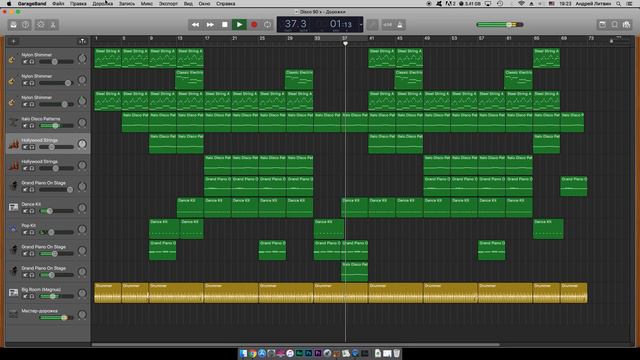Screen dimensions: 640x360
Task: Select the Big Room (Magnus) track name
Action: (41, 289)
